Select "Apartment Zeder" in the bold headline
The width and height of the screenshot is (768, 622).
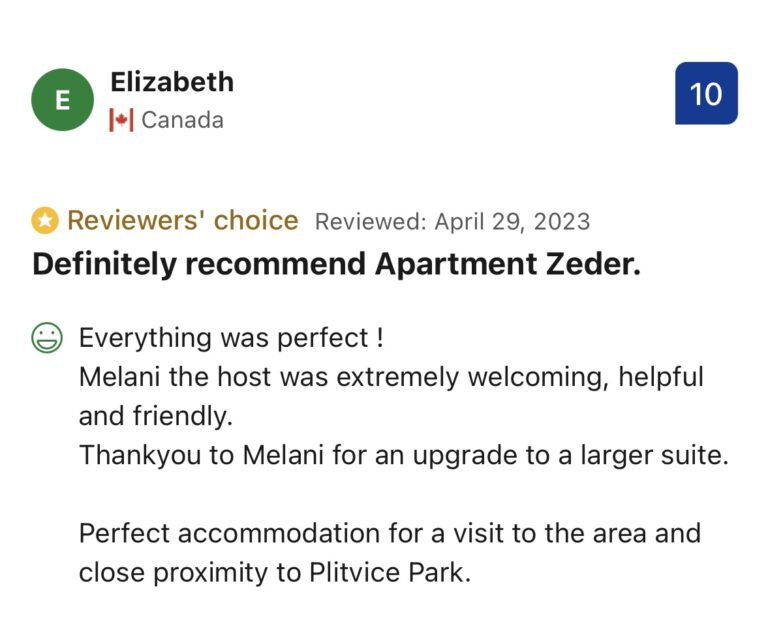pyautogui.click(x=507, y=264)
